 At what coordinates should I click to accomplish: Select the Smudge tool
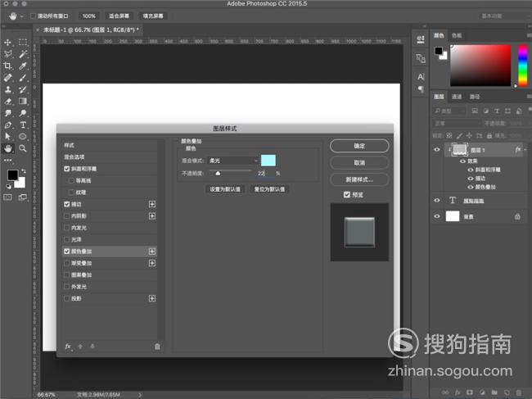7,113
